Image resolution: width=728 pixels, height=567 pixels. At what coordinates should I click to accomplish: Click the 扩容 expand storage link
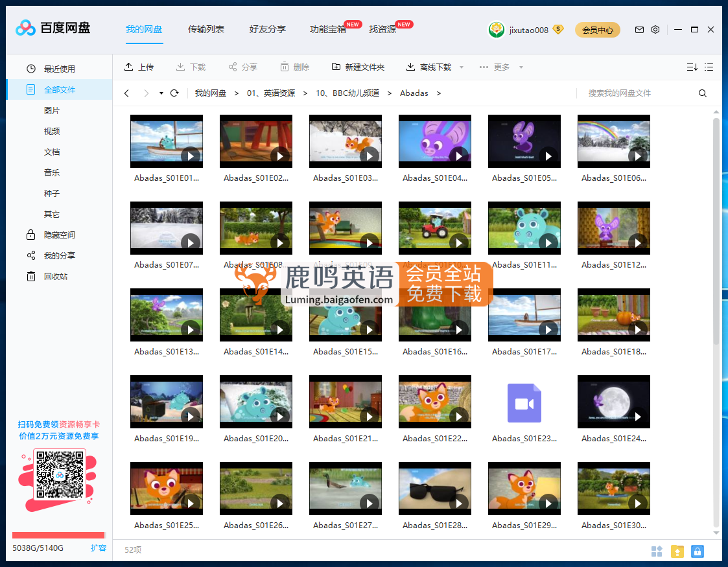click(x=99, y=548)
